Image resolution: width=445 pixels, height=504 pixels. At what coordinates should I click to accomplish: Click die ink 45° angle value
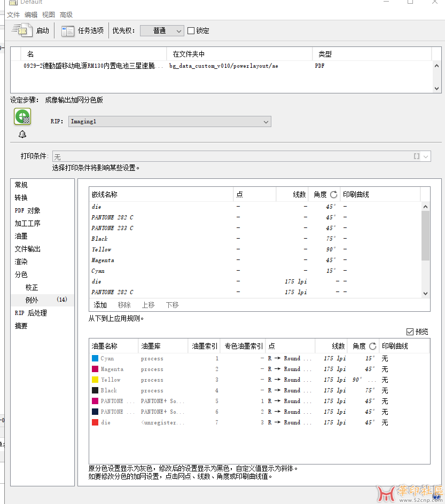click(370, 422)
